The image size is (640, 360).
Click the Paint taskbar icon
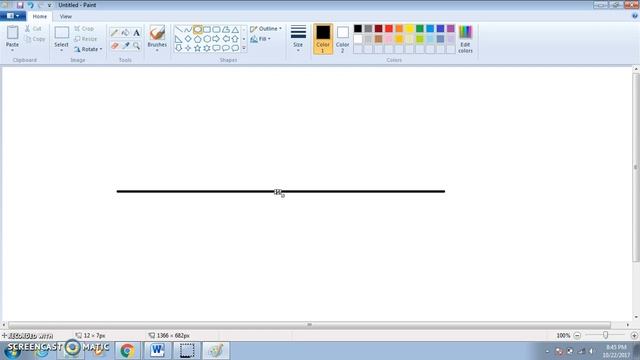pos(216,351)
